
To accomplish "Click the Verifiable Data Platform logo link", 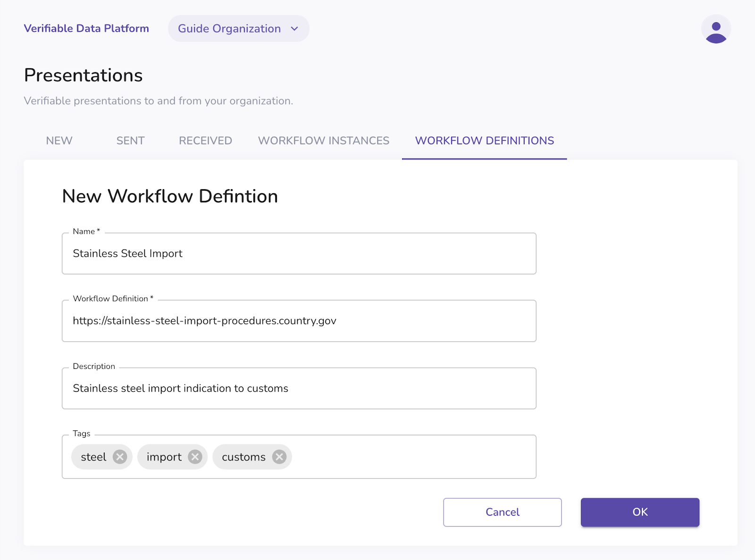I will tap(86, 28).
